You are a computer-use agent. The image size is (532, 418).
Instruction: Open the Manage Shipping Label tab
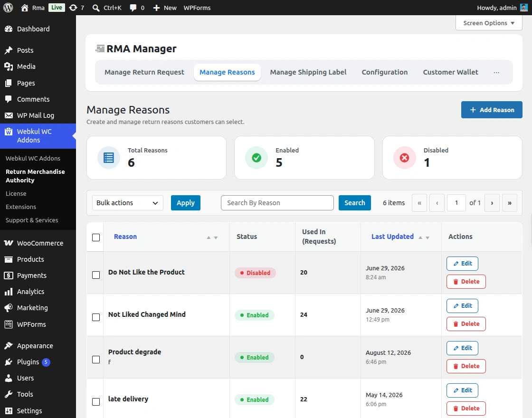308,72
